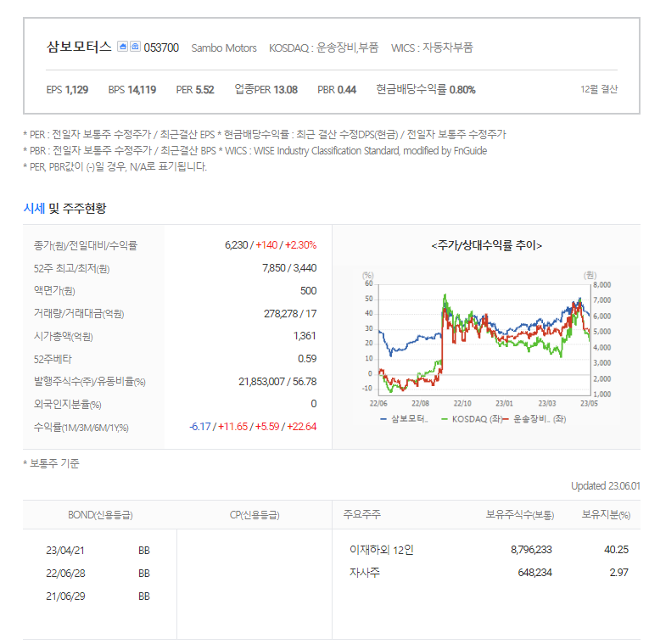Select the KOSDAQ 운송장비,부품 classification
The height and width of the screenshot is (644, 649).
pyautogui.click(x=324, y=48)
